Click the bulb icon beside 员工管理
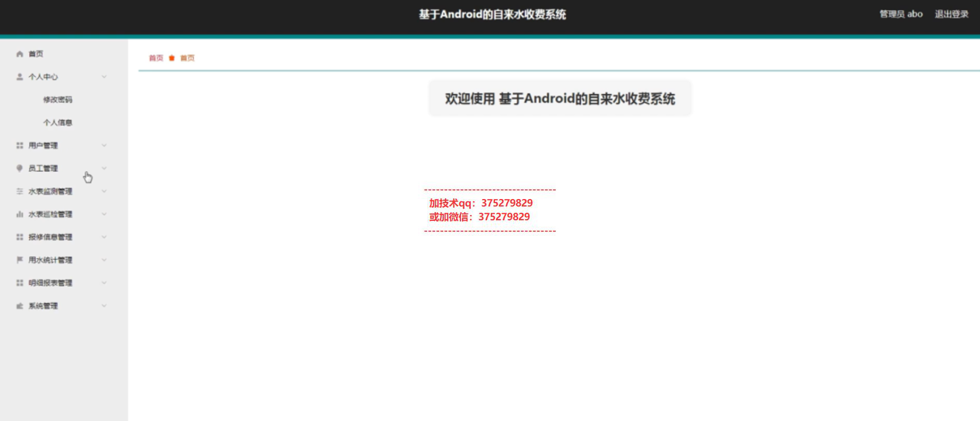The image size is (980, 421). [20, 169]
